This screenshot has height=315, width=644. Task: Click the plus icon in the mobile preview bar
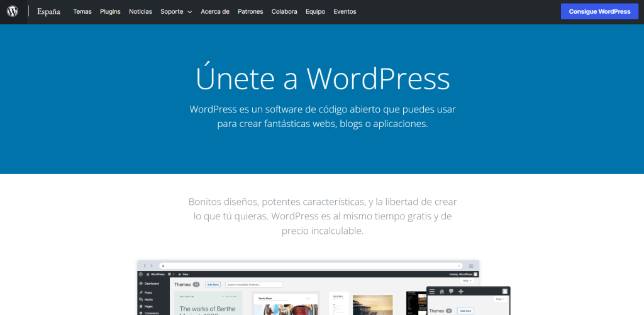pos(461,291)
